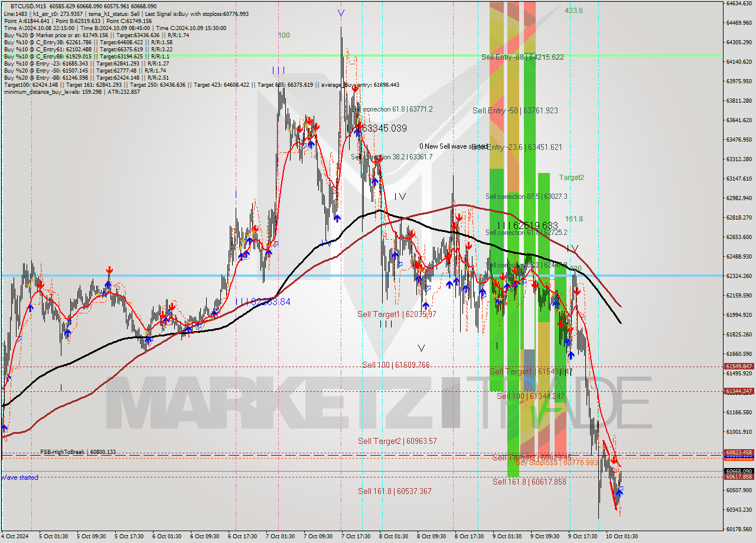Click the '10 Oct 01:30' time axis label
The image size is (756, 543).
[621, 537]
